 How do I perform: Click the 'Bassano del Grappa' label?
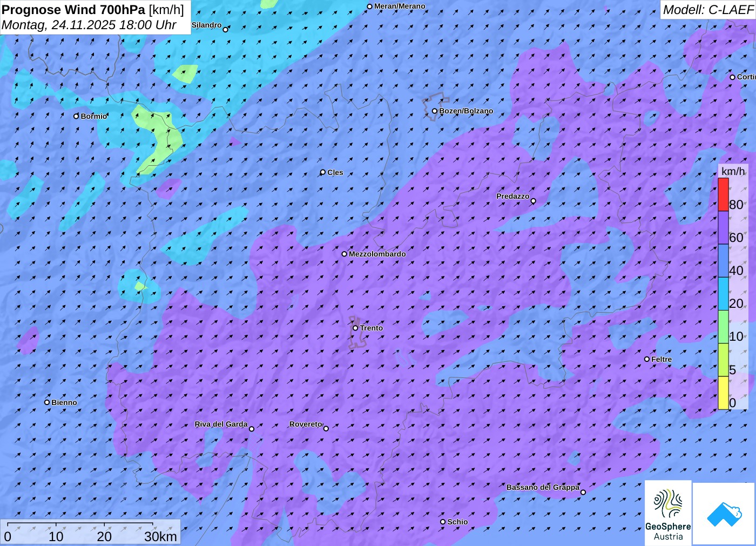pos(543,487)
